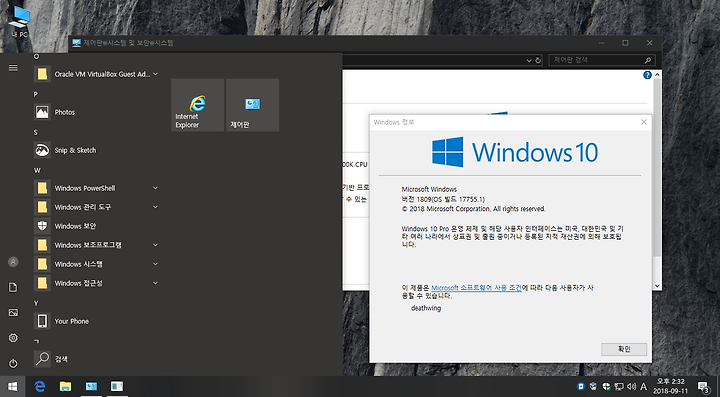Close the Windows 정보 dialog
720x397 pixels.
click(644, 122)
